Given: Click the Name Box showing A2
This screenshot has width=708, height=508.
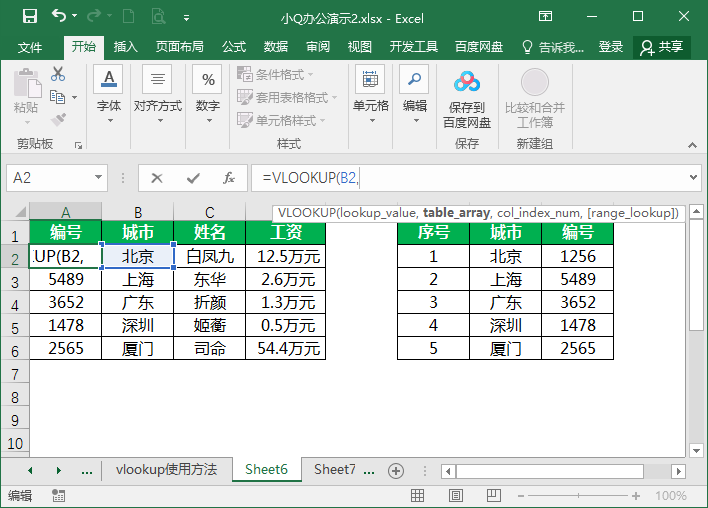Looking at the screenshot, I should click(50, 177).
